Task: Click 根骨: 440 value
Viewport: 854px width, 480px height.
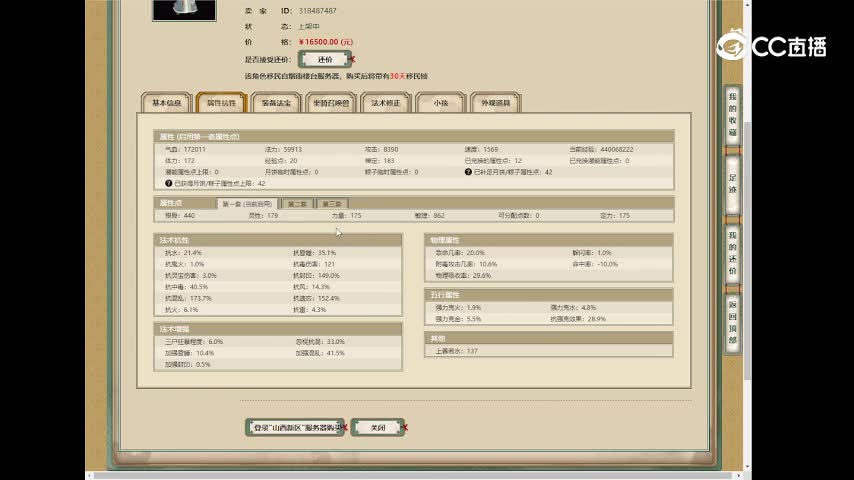Action: [x=180, y=216]
